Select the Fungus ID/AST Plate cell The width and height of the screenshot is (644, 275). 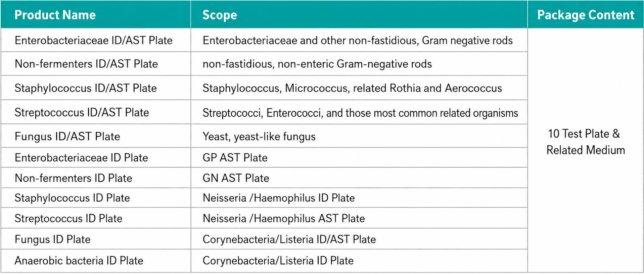(x=96, y=136)
